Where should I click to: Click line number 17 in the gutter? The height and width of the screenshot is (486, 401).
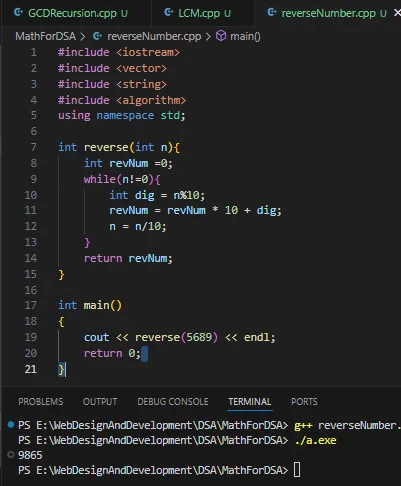(x=30, y=305)
